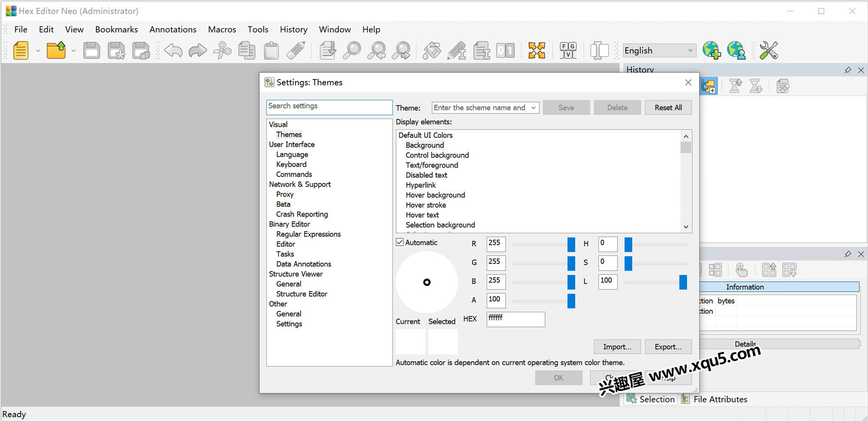
Task: Click the Open folder toolbar icon
Action: [x=56, y=51]
